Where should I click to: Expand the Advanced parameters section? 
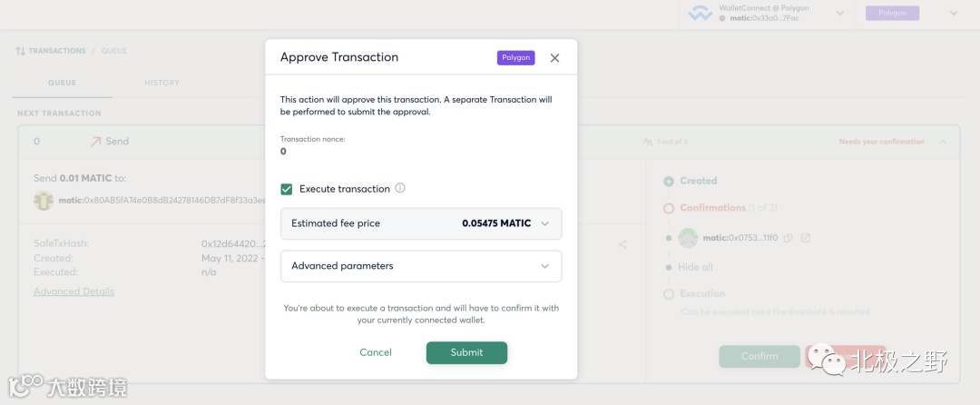(544, 266)
